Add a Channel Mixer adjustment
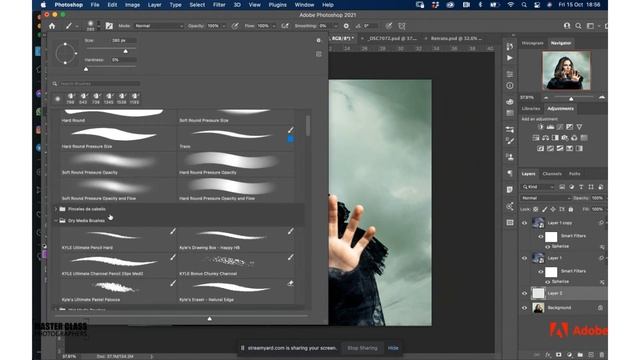 [574, 138]
